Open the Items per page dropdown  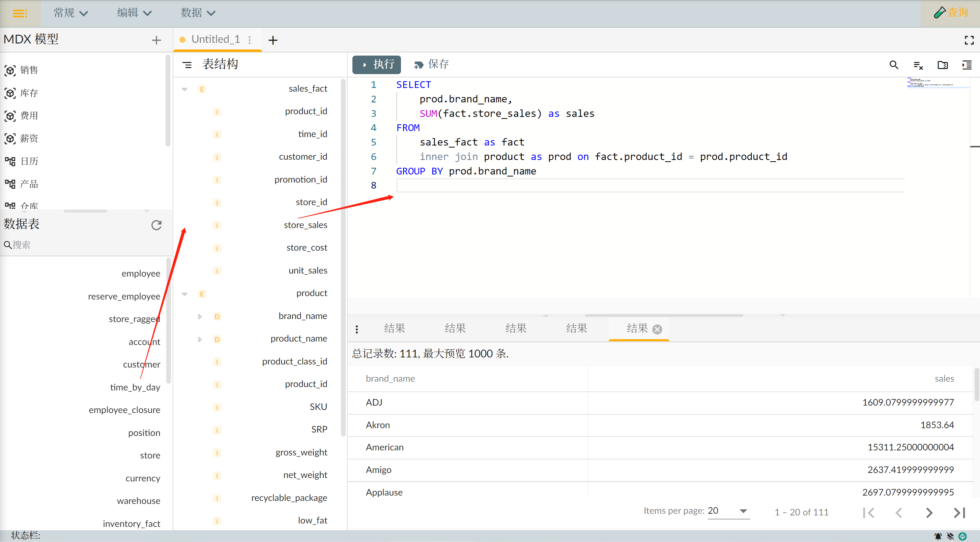click(728, 511)
